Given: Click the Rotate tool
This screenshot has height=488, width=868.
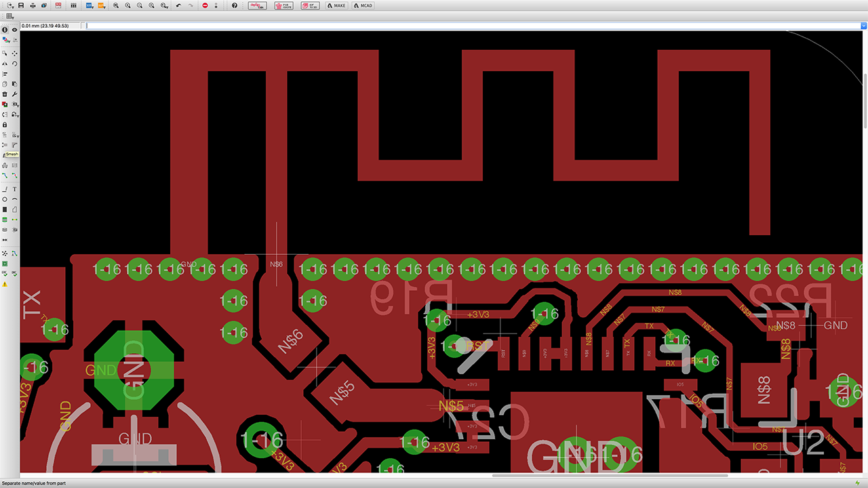Looking at the screenshot, I should pyautogui.click(x=15, y=64).
